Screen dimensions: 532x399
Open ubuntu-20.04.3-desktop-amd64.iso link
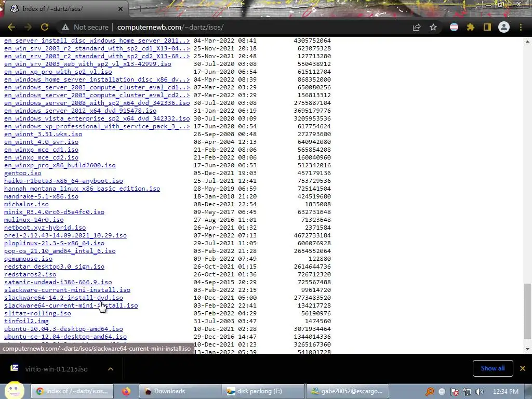click(x=63, y=329)
